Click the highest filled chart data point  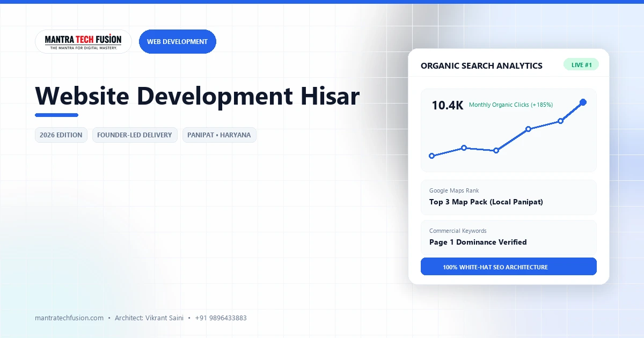click(x=583, y=102)
